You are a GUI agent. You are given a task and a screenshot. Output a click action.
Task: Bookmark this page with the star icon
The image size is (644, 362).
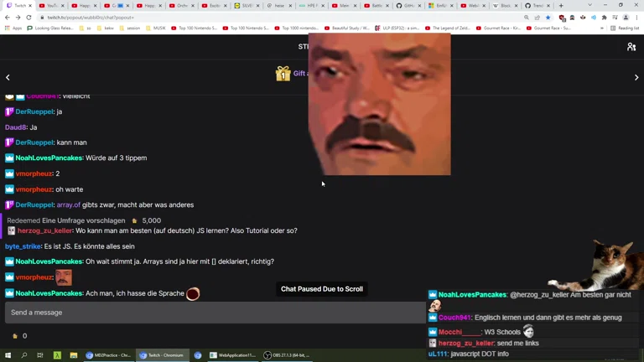point(548,17)
